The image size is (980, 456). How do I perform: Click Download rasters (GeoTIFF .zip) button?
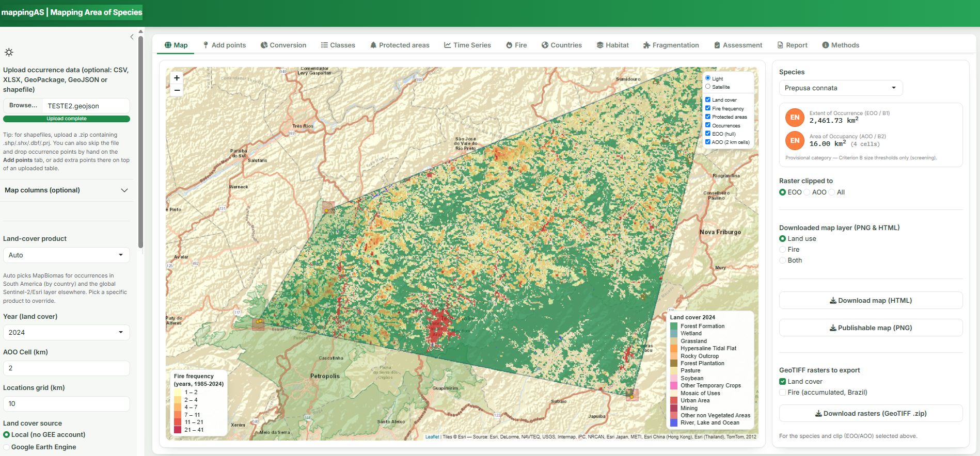click(871, 413)
